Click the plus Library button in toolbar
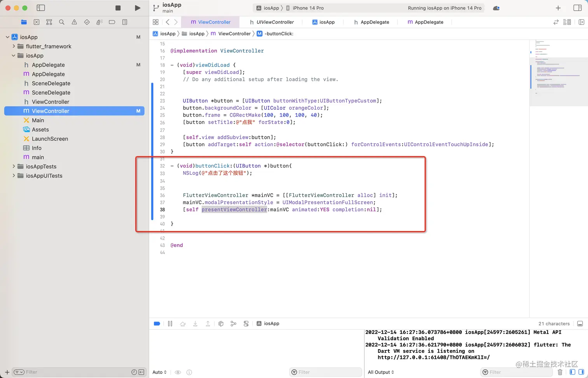The width and height of the screenshot is (588, 378). coord(558,8)
